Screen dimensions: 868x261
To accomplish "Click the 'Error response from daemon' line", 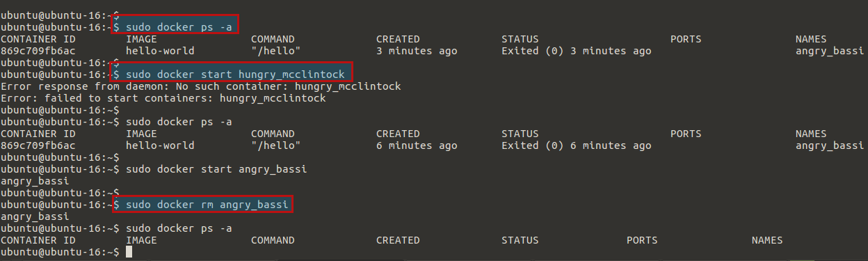I will (x=201, y=86).
